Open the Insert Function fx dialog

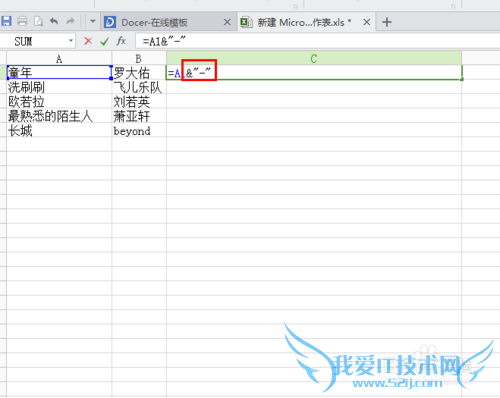pyautogui.click(x=121, y=41)
